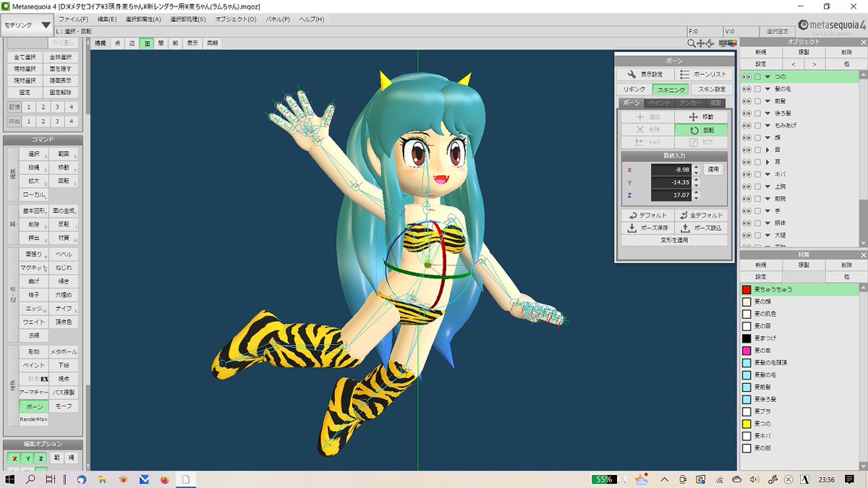Select the ボーン command button
Screen dimensions: 868x488
tap(33, 406)
